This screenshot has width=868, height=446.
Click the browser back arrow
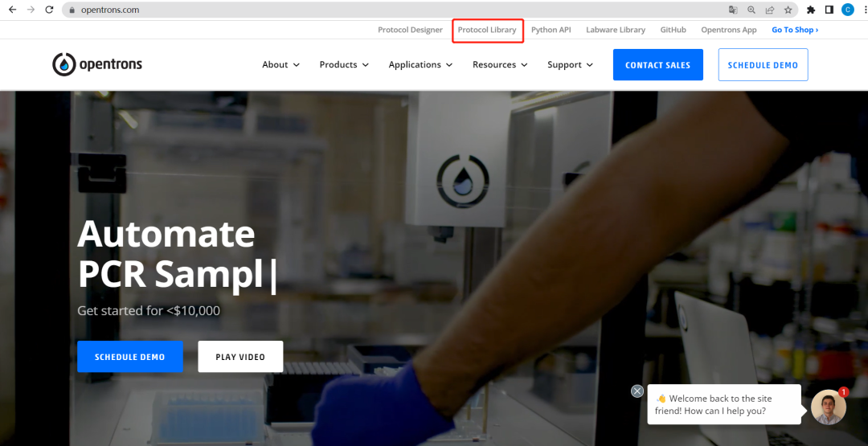pyautogui.click(x=12, y=10)
